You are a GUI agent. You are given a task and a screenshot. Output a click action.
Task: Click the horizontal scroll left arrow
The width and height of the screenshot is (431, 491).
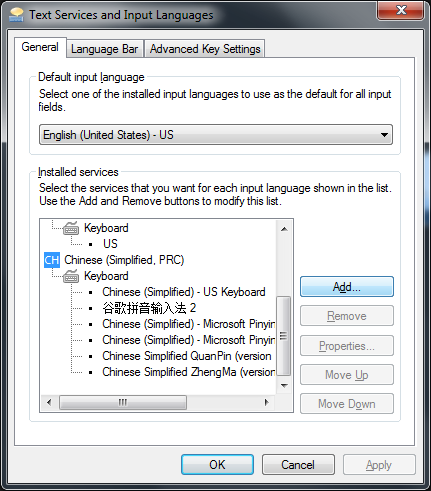49,402
